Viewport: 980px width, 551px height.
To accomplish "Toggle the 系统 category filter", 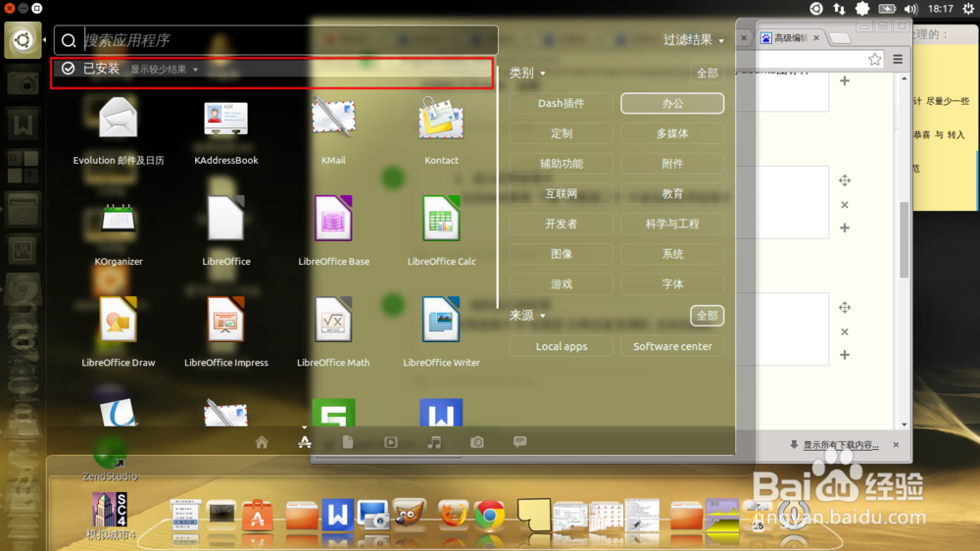I will pyautogui.click(x=672, y=254).
